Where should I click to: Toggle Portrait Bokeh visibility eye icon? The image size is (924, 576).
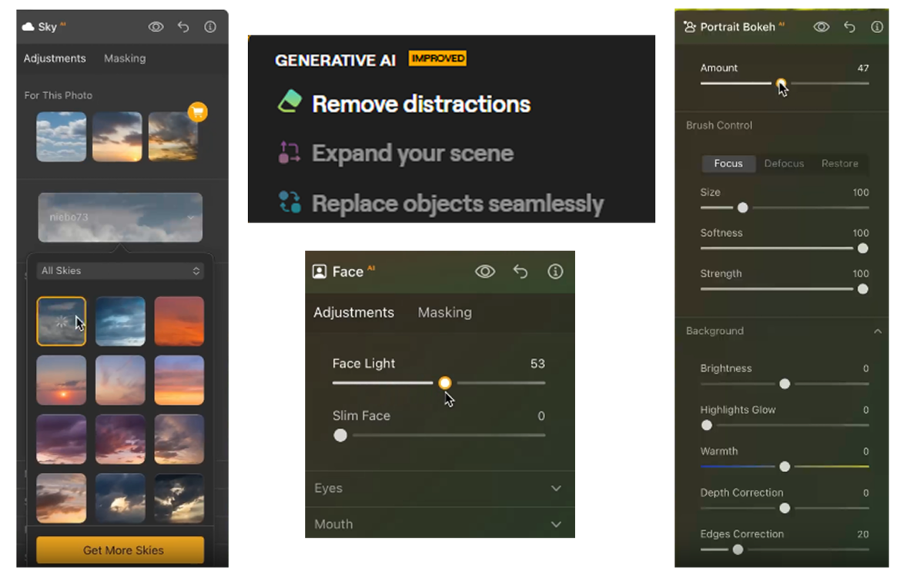[822, 27]
